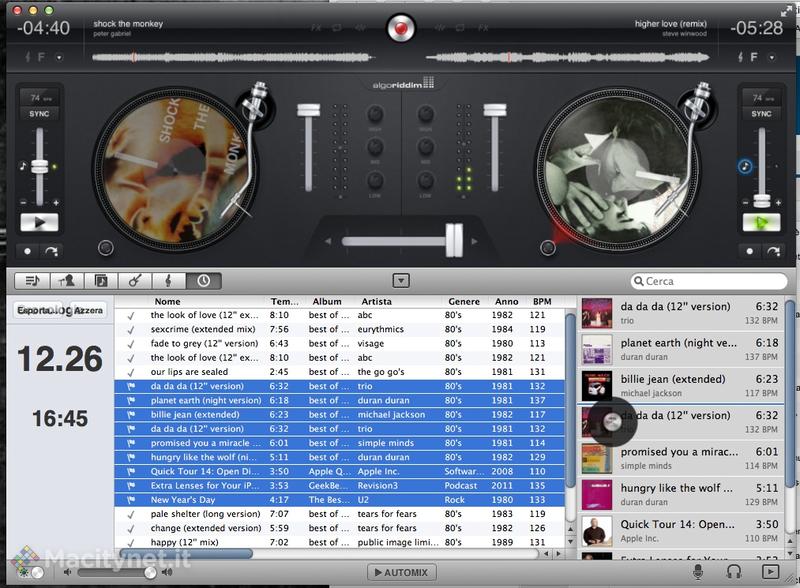
Task: Sort by the Album column header
Action: (x=327, y=302)
